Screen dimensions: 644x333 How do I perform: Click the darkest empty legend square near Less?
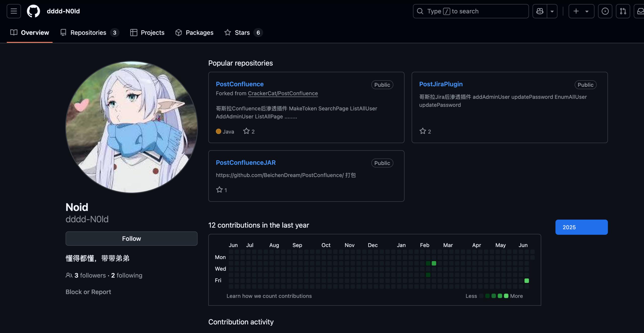coord(481,296)
